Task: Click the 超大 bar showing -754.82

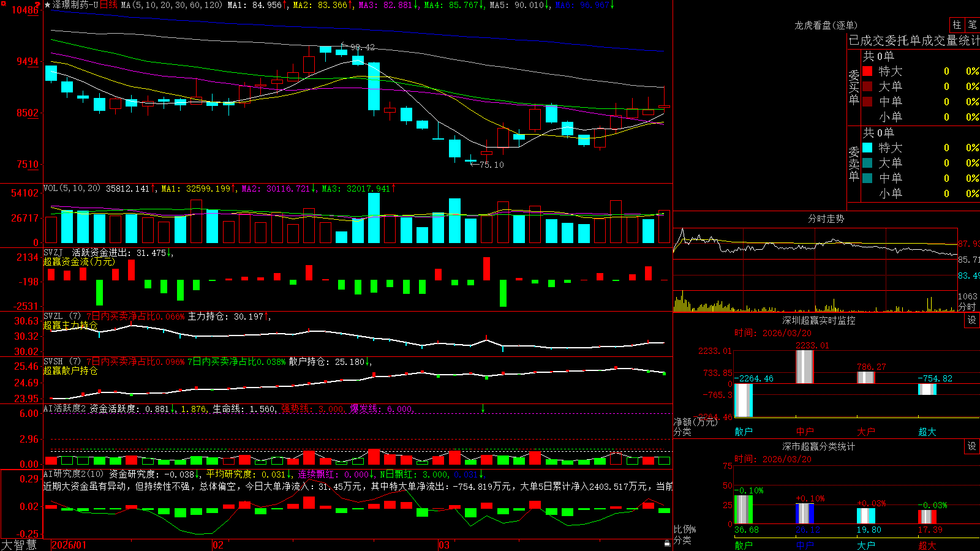Action: 927,389
